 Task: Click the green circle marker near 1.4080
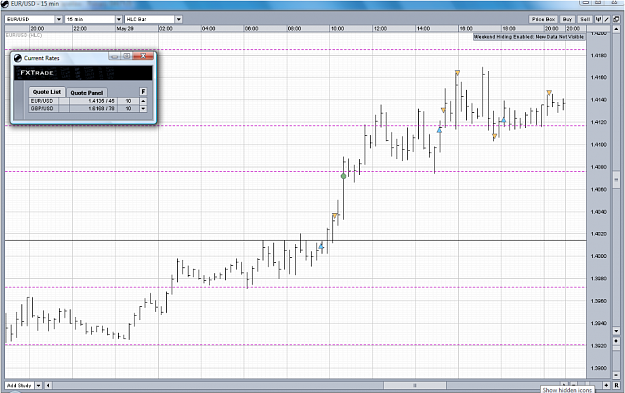coord(344,176)
